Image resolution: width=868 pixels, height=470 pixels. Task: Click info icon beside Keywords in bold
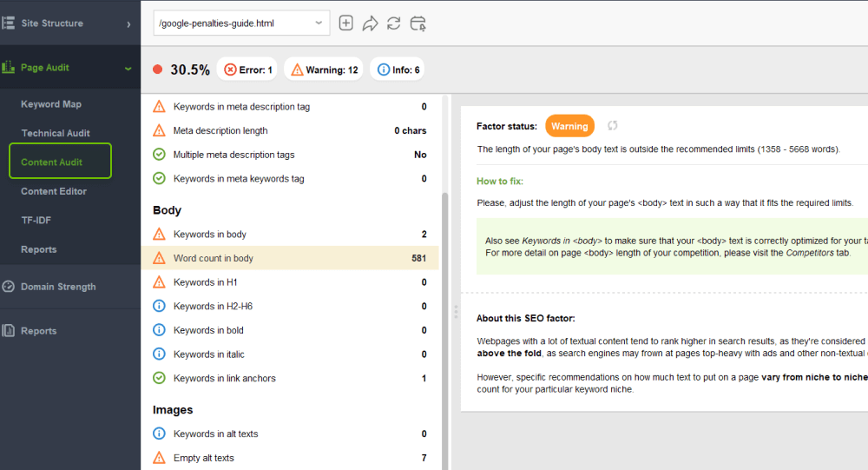point(159,330)
